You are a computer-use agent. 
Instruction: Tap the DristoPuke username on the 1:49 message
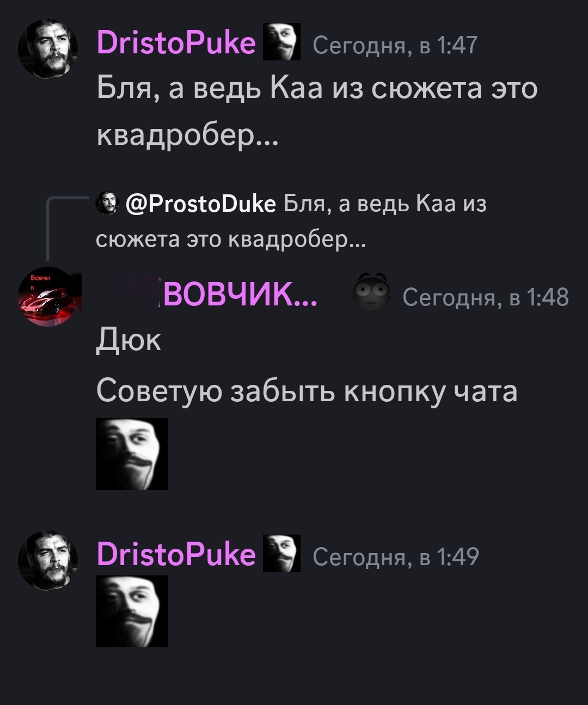(x=176, y=554)
